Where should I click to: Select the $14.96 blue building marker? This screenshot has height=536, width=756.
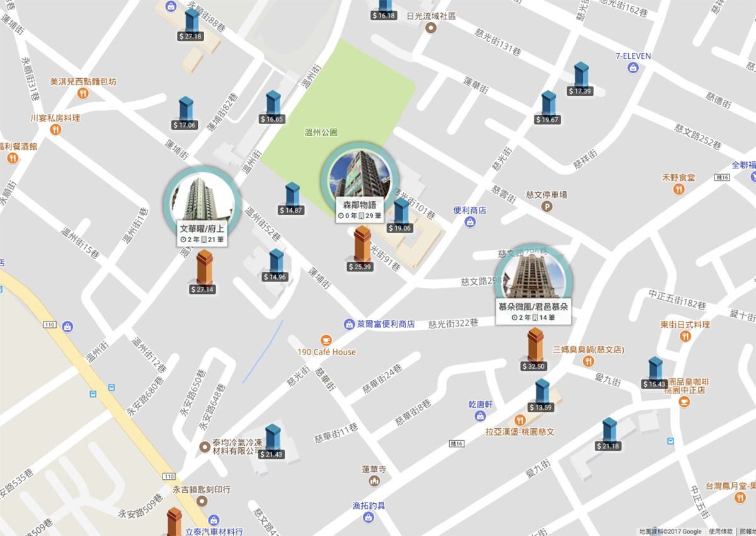[276, 265]
